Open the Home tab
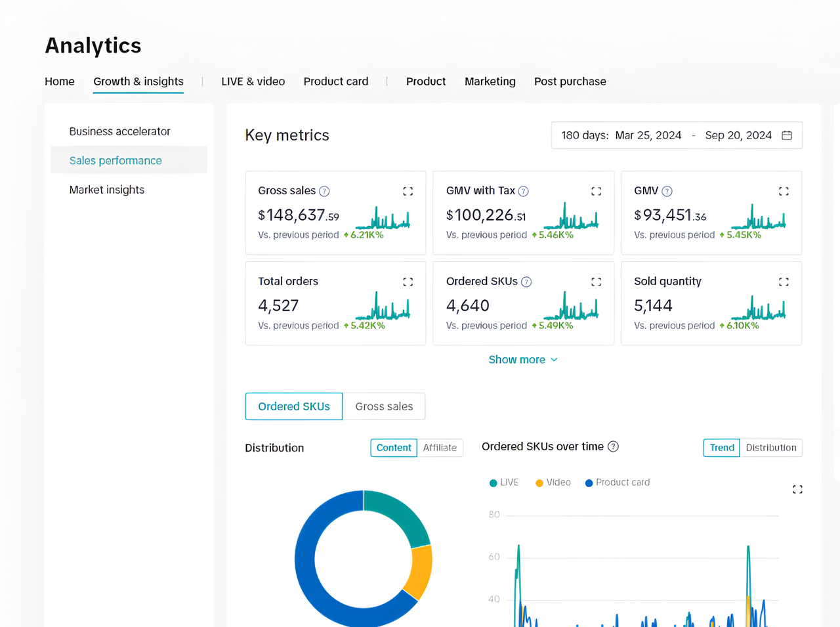This screenshot has height=627, width=840. point(60,81)
